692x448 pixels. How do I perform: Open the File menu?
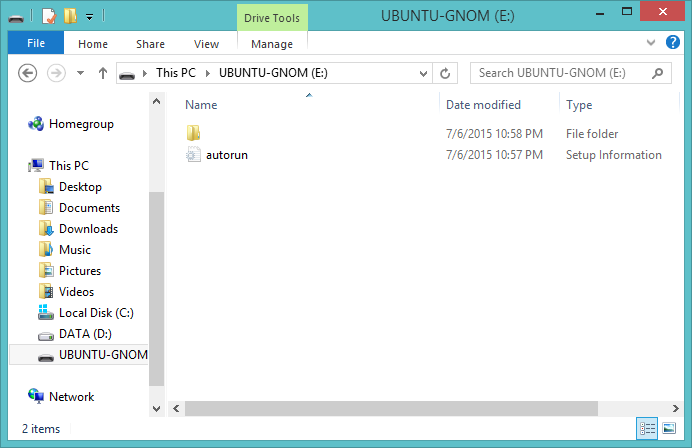point(36,43)
